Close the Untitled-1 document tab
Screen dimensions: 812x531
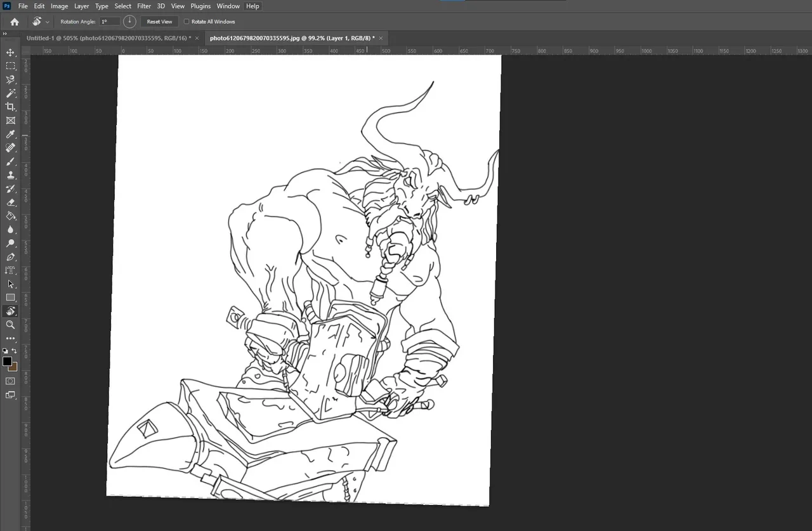[197, 38]
